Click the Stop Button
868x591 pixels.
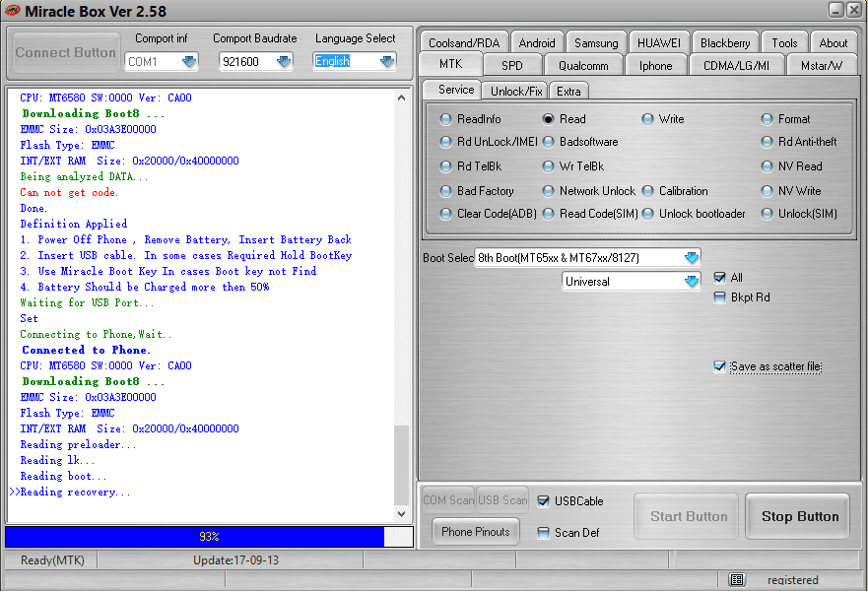pos(798,516)
